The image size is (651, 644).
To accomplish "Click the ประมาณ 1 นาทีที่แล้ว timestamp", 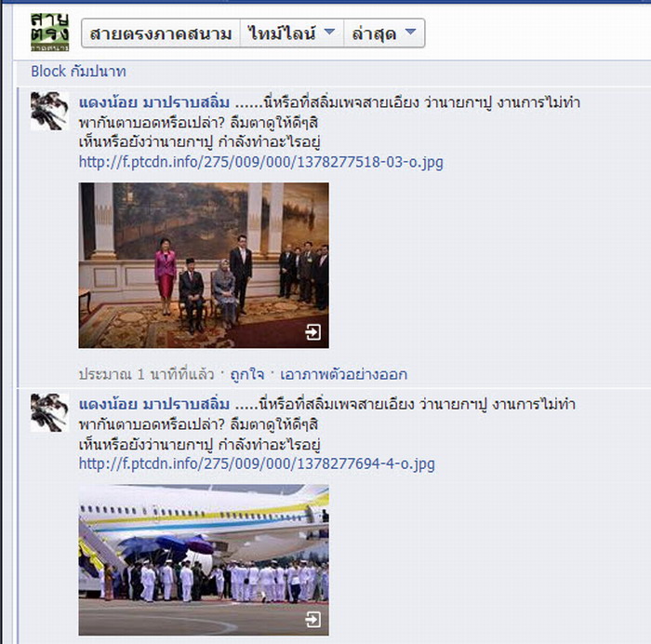I will 147,374.
